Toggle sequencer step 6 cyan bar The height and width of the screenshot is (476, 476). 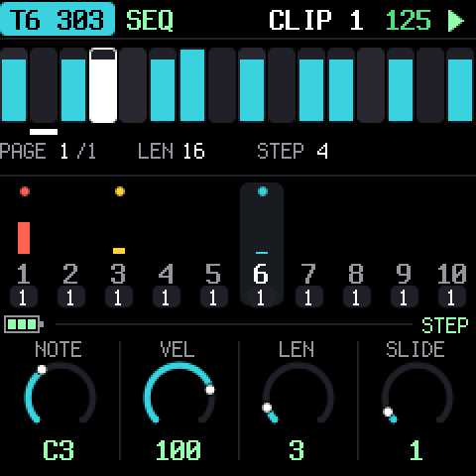[x=163, y=85]
